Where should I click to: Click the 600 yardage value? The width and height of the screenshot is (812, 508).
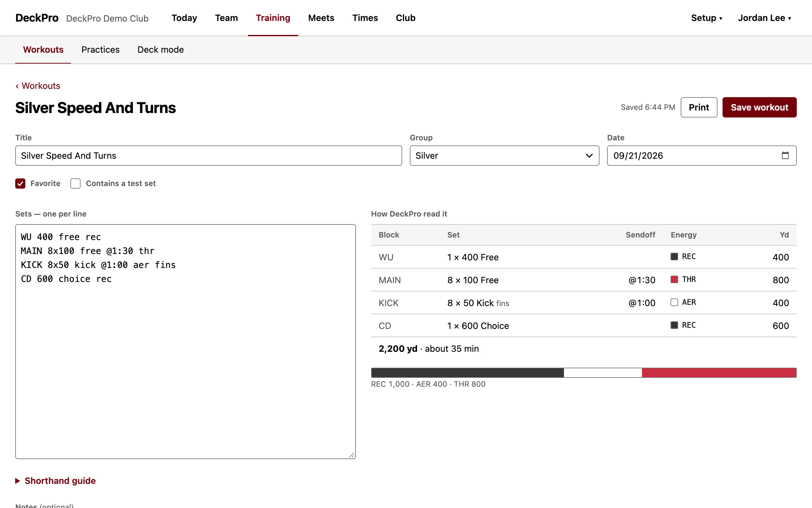(781, 325)
